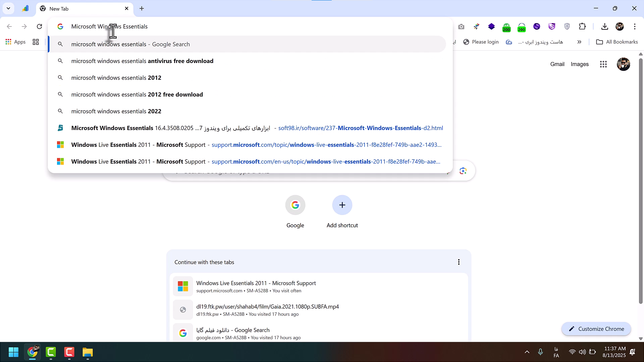644x362 pixels.
Task: Open the Chrome profile avatar in toolbar
Action: tap(620, 26)
